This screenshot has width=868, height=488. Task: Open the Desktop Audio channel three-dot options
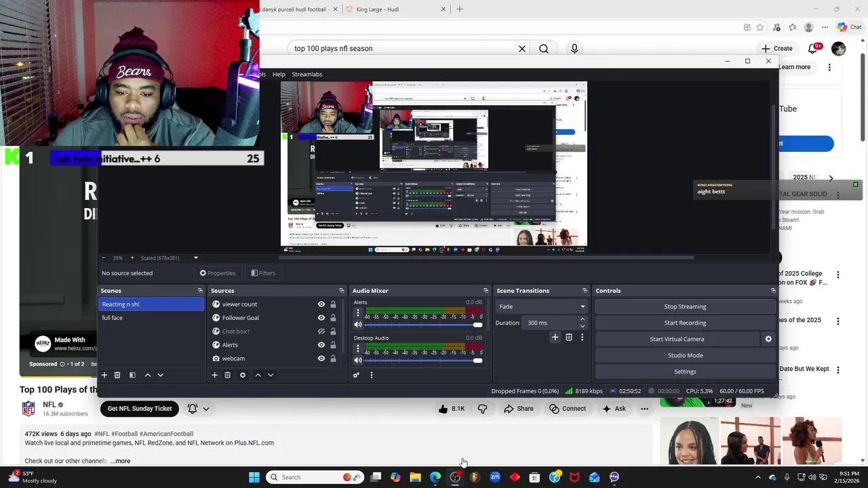[358, 349]
